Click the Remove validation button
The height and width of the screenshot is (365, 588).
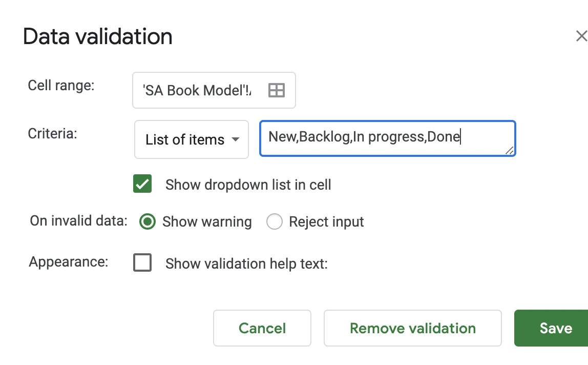pos(412,328)
